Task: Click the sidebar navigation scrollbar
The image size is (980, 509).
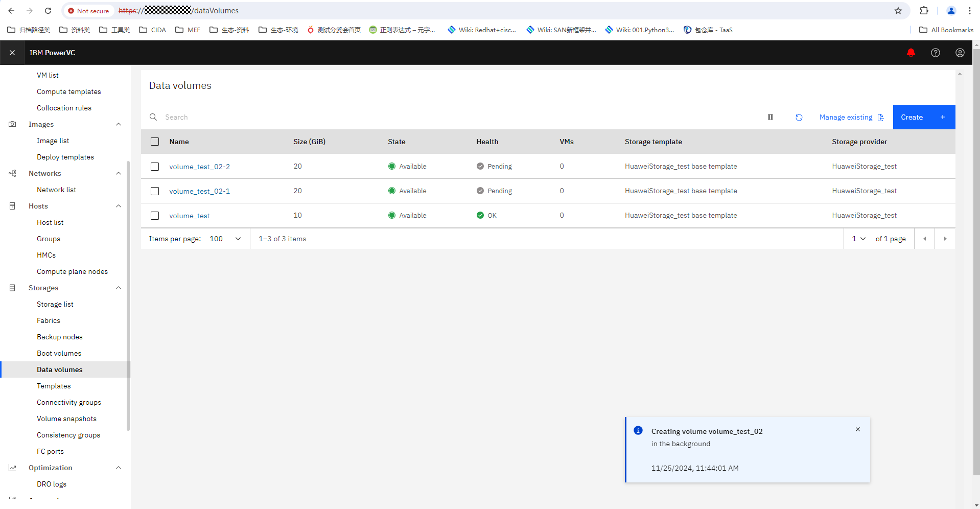Action: click(x=128, y=296)
